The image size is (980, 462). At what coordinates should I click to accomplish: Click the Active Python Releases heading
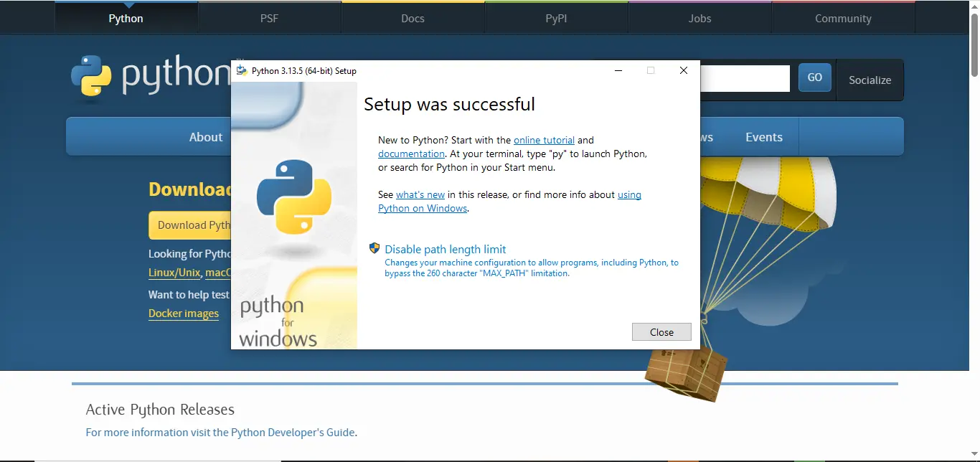coord(160,410)
